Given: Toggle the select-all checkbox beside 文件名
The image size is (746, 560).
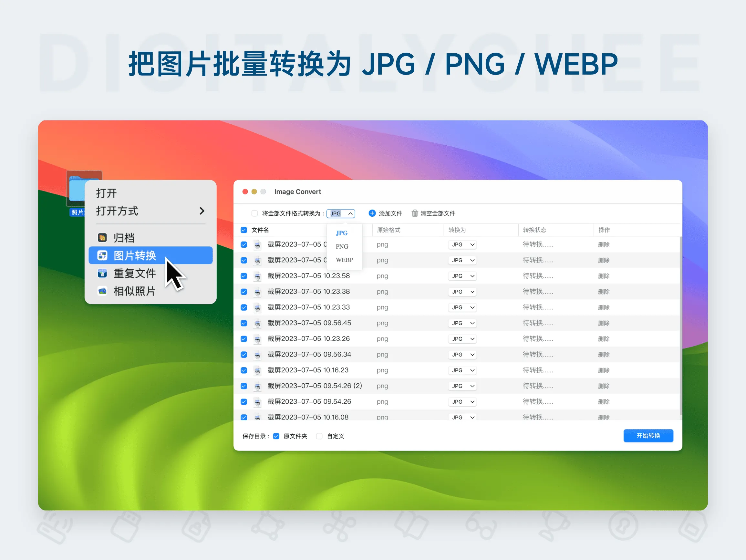Looking at the screenshot, I should coord(243,230).
